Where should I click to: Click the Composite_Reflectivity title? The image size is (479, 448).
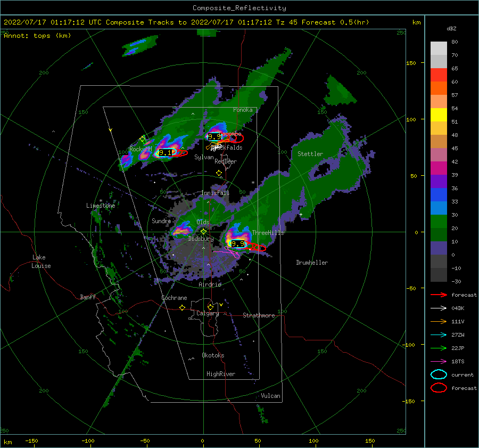240,8
